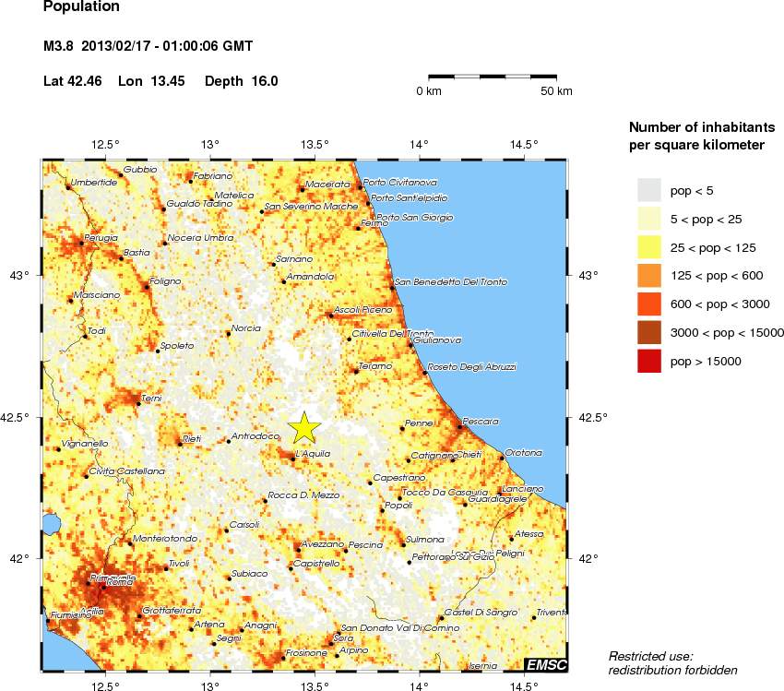Click the 'Spoleto' city label

tap(177, 345)
